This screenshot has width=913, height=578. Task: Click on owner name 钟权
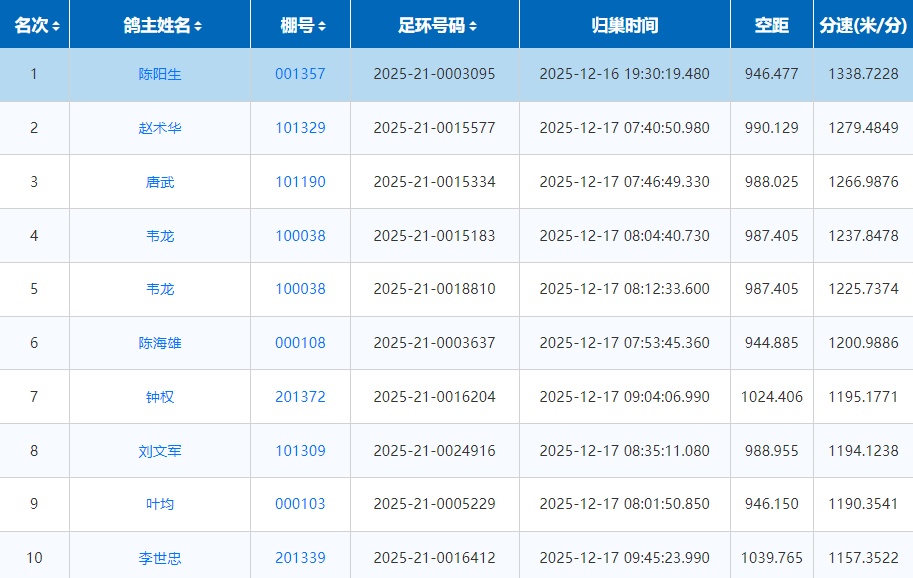coord(160,397)
